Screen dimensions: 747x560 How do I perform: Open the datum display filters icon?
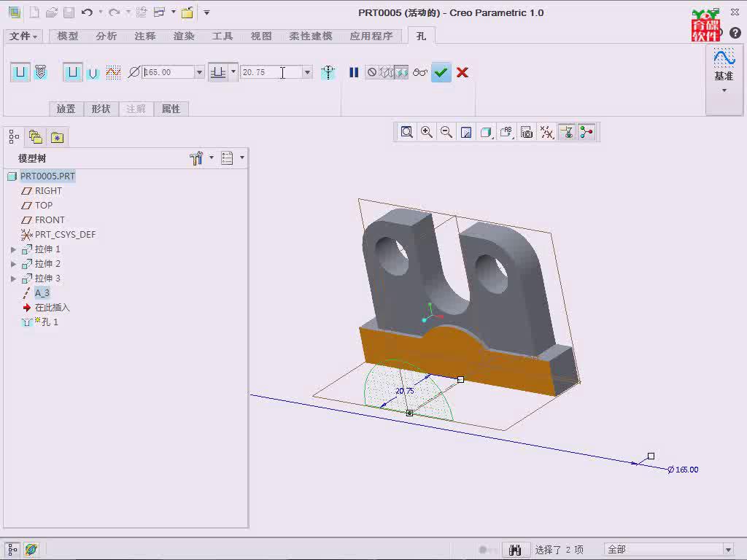(x=547, y=132)
